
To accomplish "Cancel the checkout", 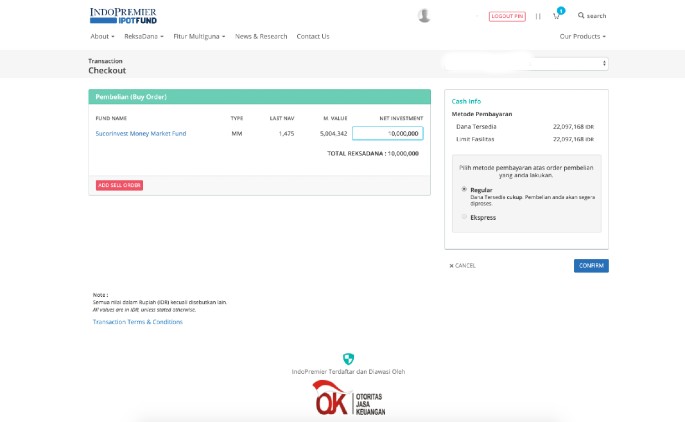I will click(x=462, y=266).
